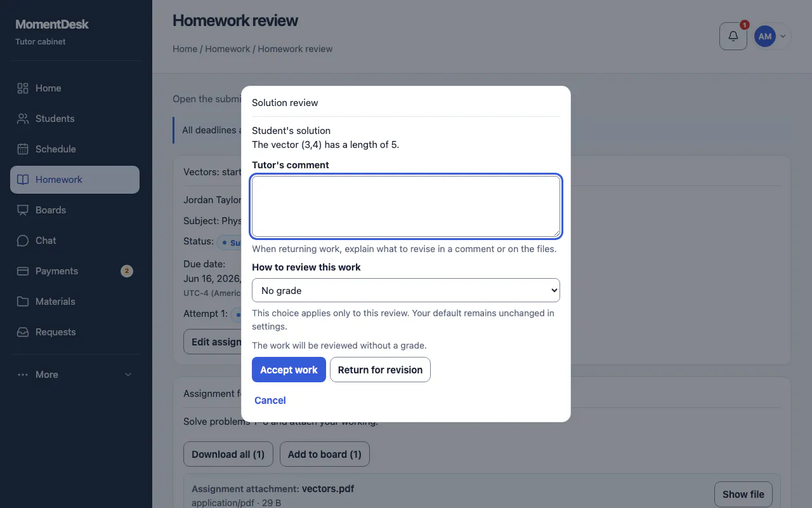Click the Materials folder icon
Image resolution: width=812 pixels, height=508 pixels.
tap(23, 302)
